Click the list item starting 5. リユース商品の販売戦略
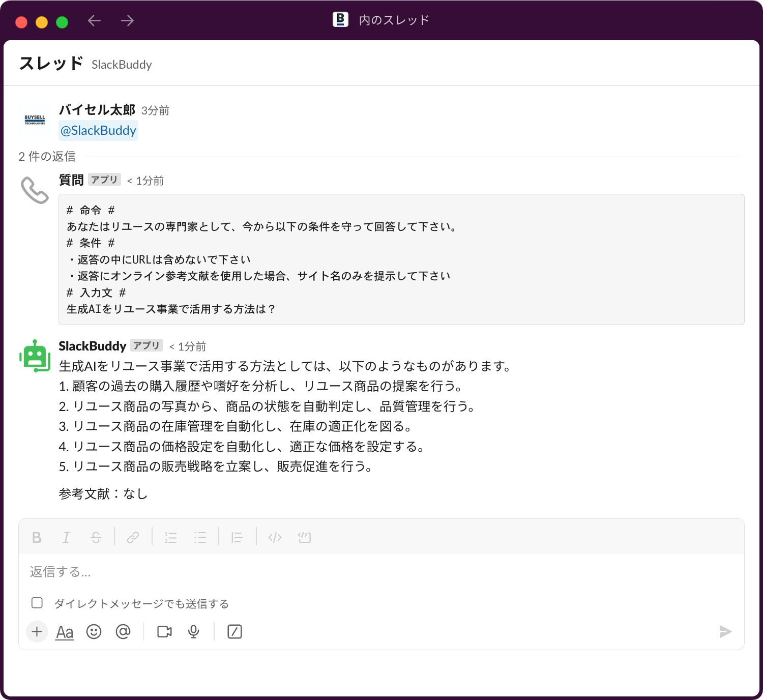763x700 pixels. [x=216, y=467]
